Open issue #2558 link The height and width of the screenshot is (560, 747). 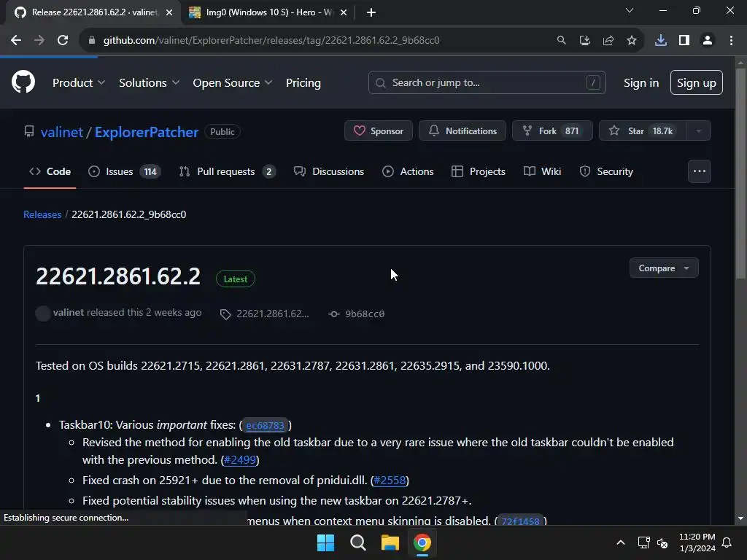[x=390, y=481]
